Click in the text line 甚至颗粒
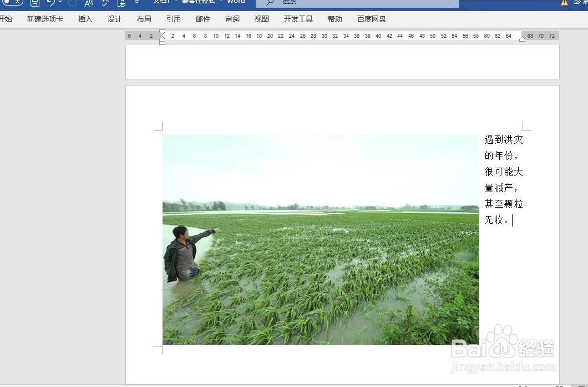The height and width of the screenshot is (387, 588). click(x=504, y=204)
